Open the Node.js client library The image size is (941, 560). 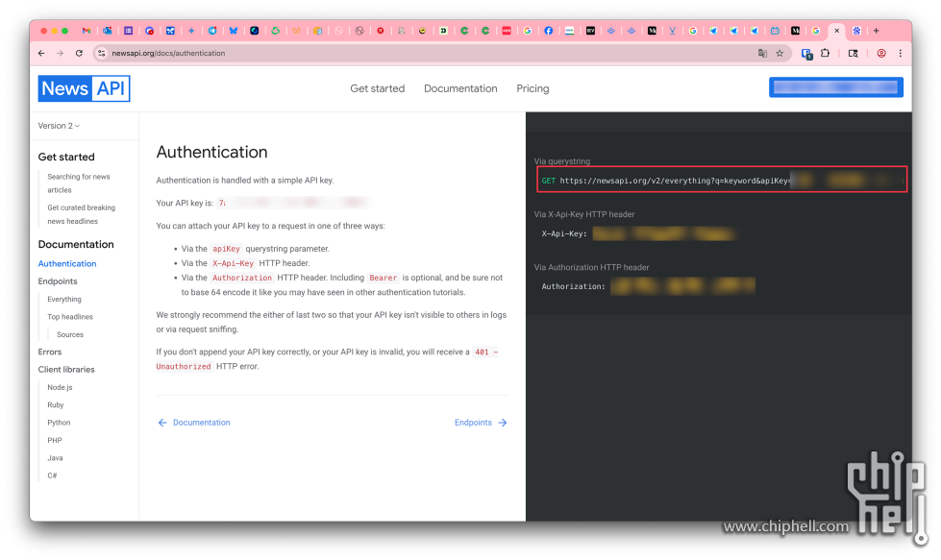(60, 387)
